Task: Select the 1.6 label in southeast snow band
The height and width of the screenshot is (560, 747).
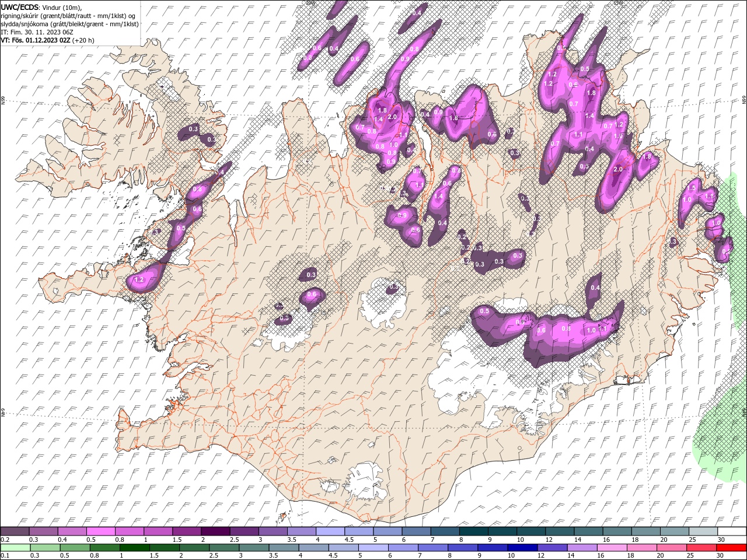Action: coord(541,331)
